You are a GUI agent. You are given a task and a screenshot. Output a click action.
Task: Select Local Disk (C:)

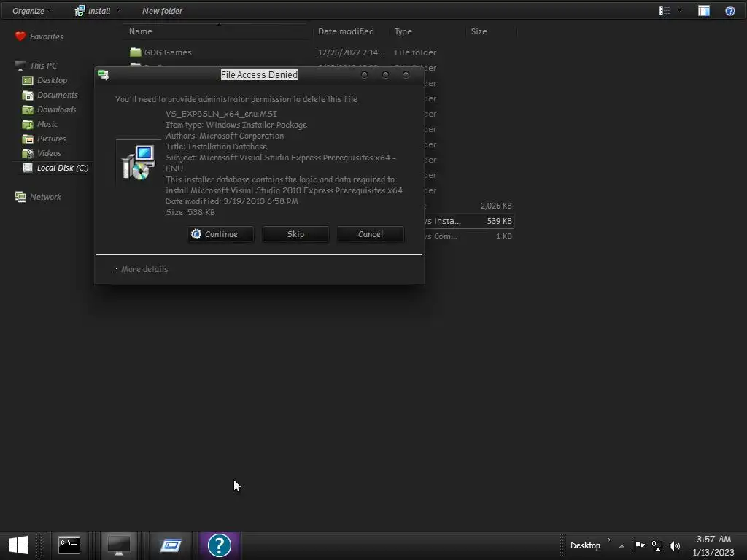(x=63, y=168)
